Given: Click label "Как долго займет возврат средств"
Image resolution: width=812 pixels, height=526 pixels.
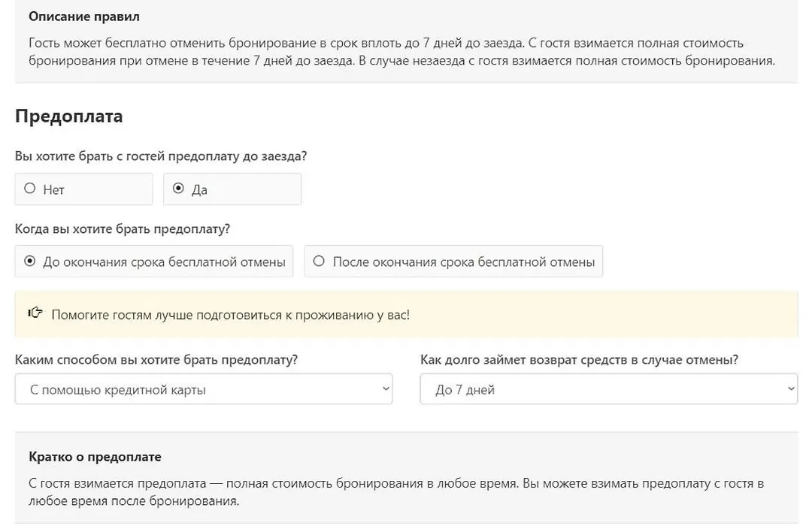Looking at the screenshot, I should [x=579, y=360].
